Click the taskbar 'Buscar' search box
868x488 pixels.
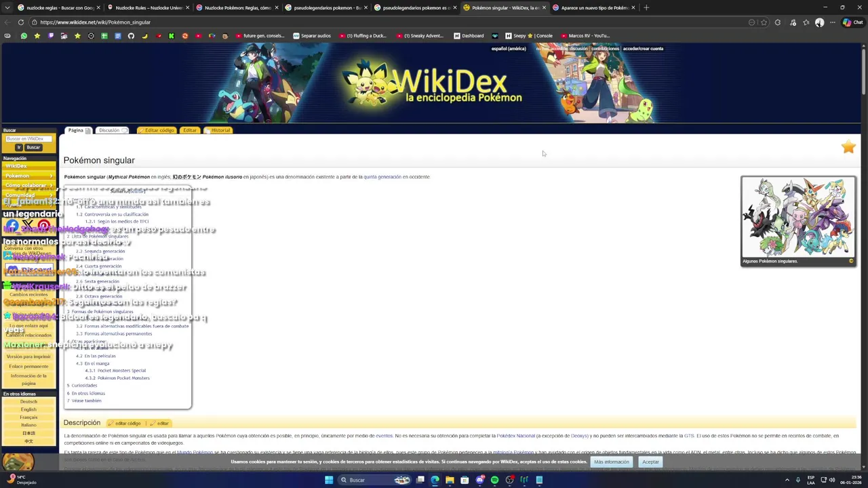(x=375, y=480)
